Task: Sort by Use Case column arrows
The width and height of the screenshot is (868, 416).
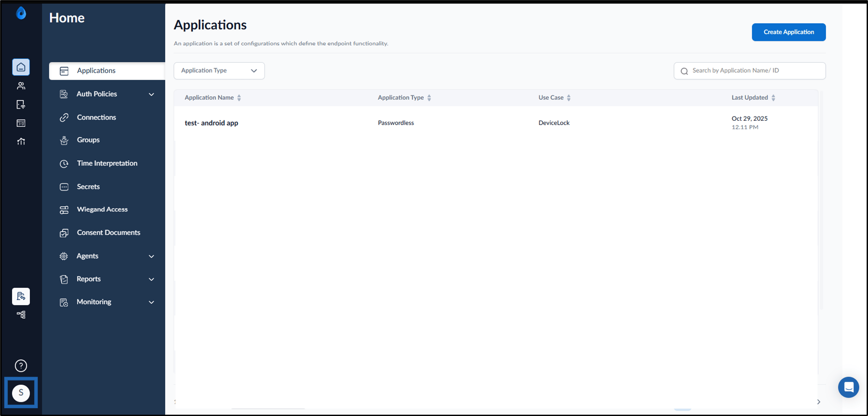Action: 569,98
